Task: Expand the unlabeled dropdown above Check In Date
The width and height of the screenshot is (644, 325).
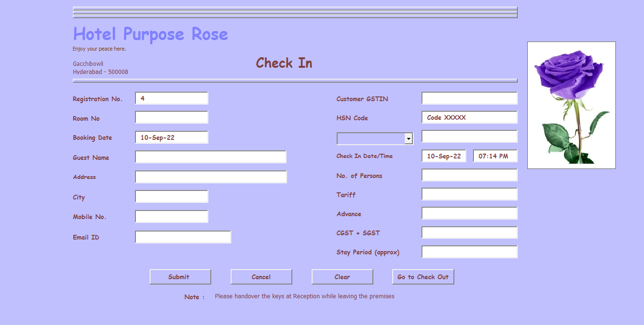Action: coord(409,138)
